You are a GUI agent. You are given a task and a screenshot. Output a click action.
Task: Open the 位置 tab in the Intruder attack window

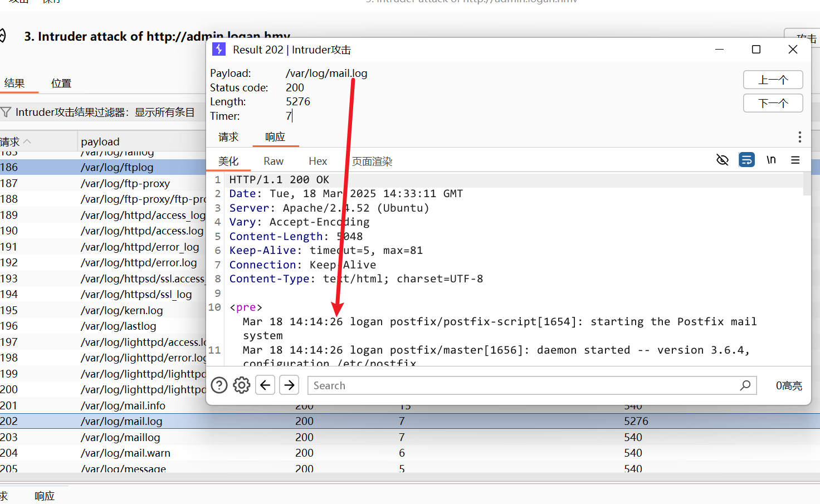pyautogui.click(x=61, y=84)
